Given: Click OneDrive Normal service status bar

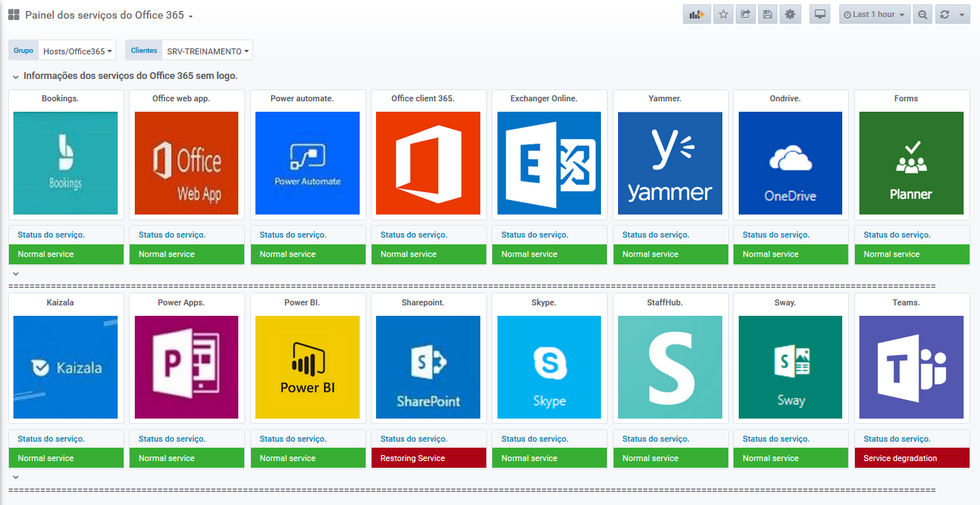Looking at the screenshot, I should point(791,254).
